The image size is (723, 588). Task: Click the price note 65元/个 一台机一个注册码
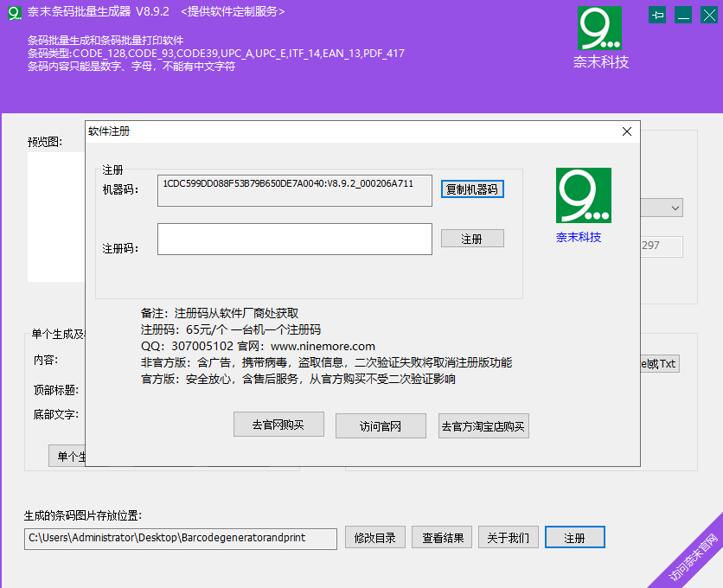coord(253,329)
